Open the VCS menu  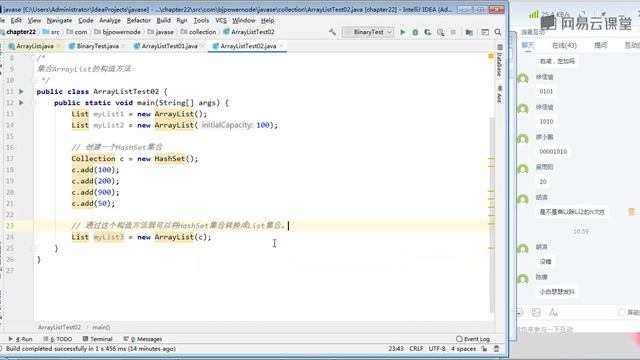pos(221,20)
